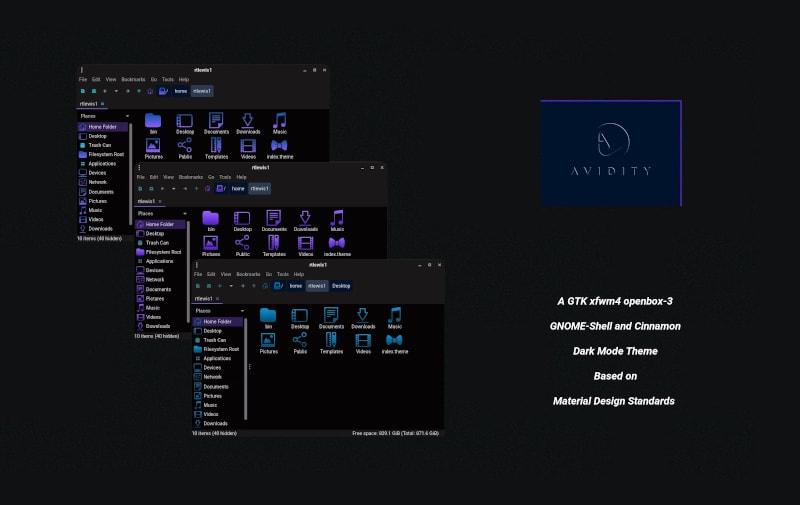Open the bin folder in the middle window
The image size is (800, 505).
click(210, 218)
